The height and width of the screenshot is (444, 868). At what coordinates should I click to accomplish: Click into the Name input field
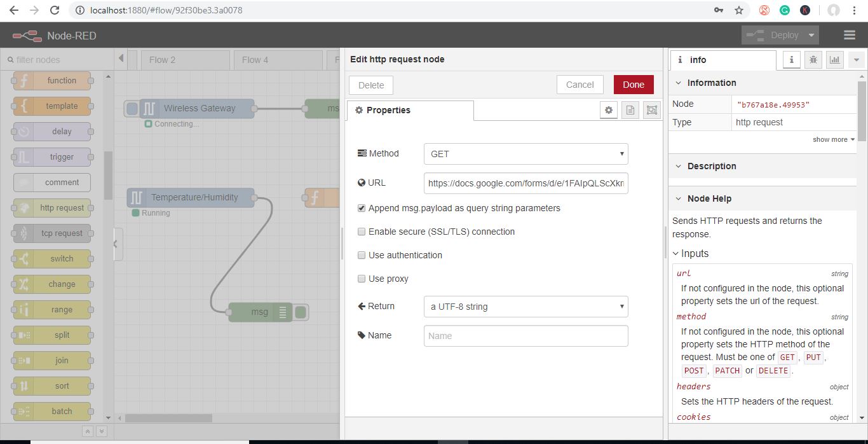point(526,336)
